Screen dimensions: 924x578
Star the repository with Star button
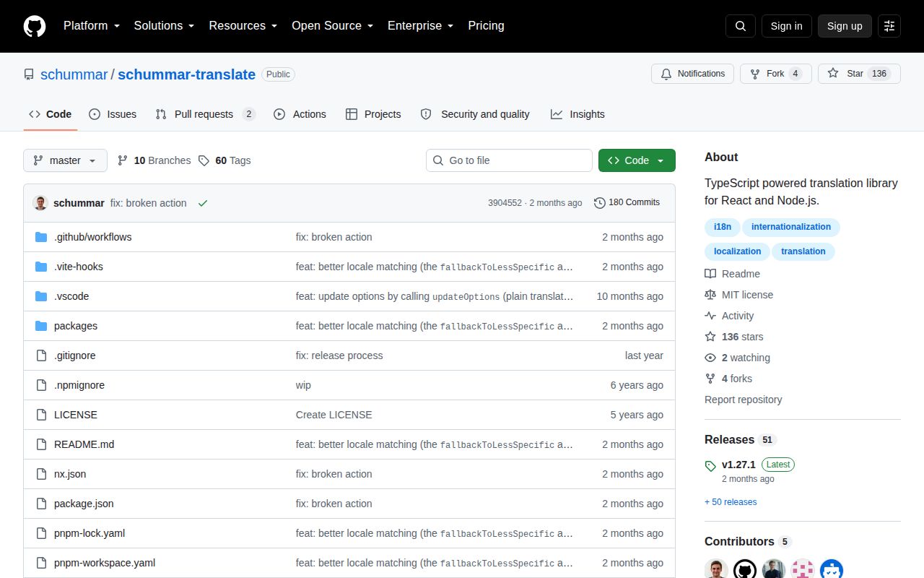pyautogui.click(x=859, y=74)
